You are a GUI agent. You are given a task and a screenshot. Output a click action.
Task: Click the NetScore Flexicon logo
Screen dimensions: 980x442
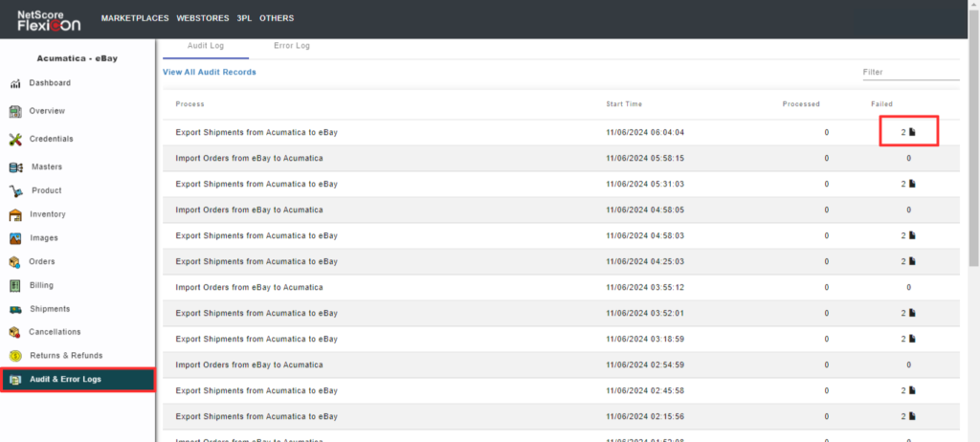[49, 19]
